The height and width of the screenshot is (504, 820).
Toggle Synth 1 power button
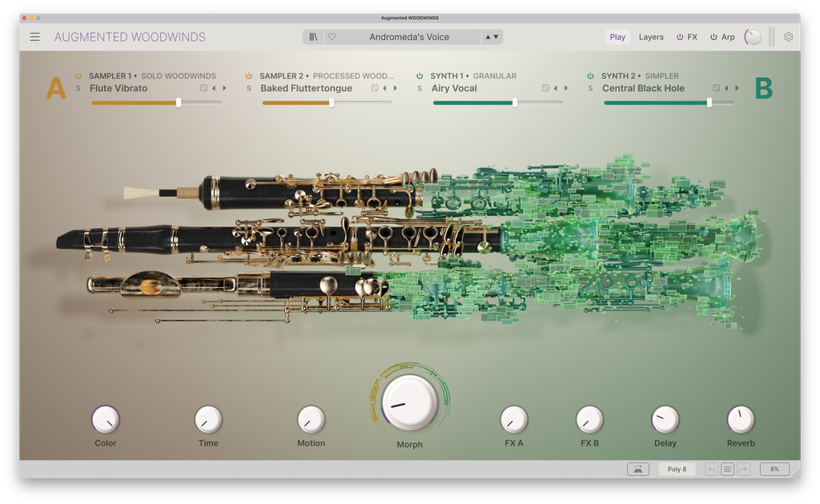[420, 76]
